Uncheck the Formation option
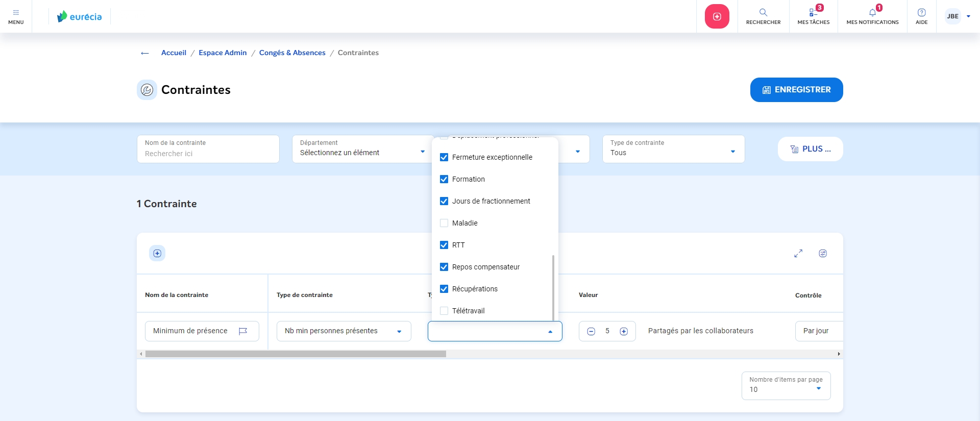 click(444, 179)
